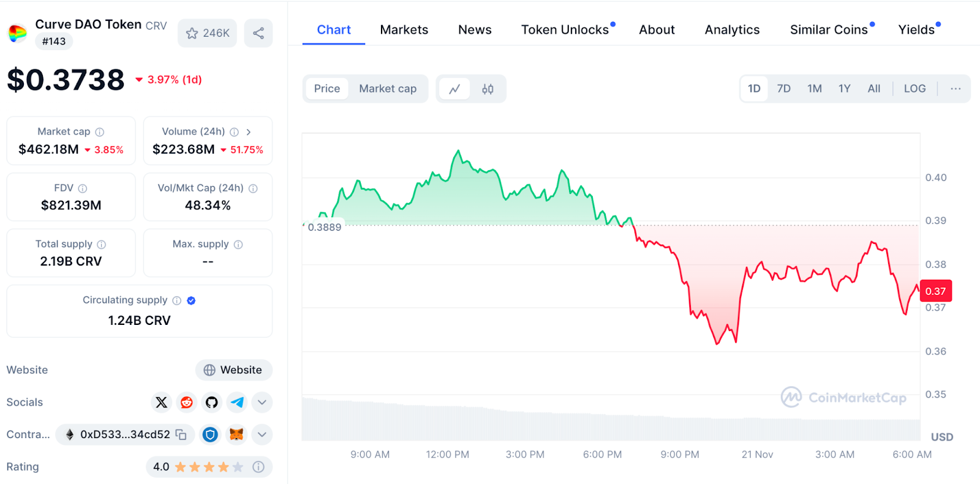980x484 pixels.
Task: Click the share icon button
Action: tap(258, 33)
